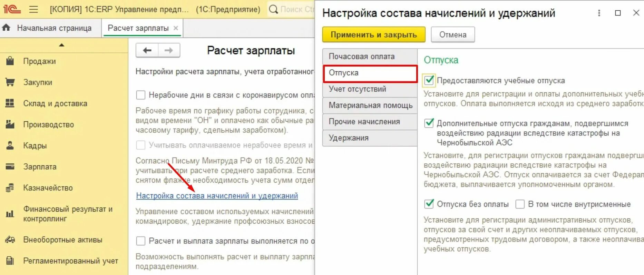The height and width of the screenshot is (275, 644).
Task: Enable Расчет и выплата зарплаты выполняется checkbox
Action: coord(140,241)
